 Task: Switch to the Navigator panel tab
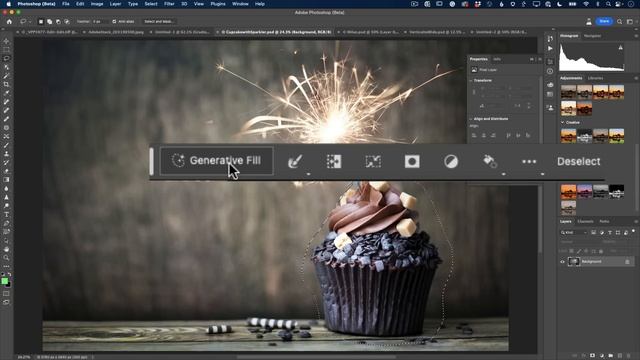click(x=592, y=36)
